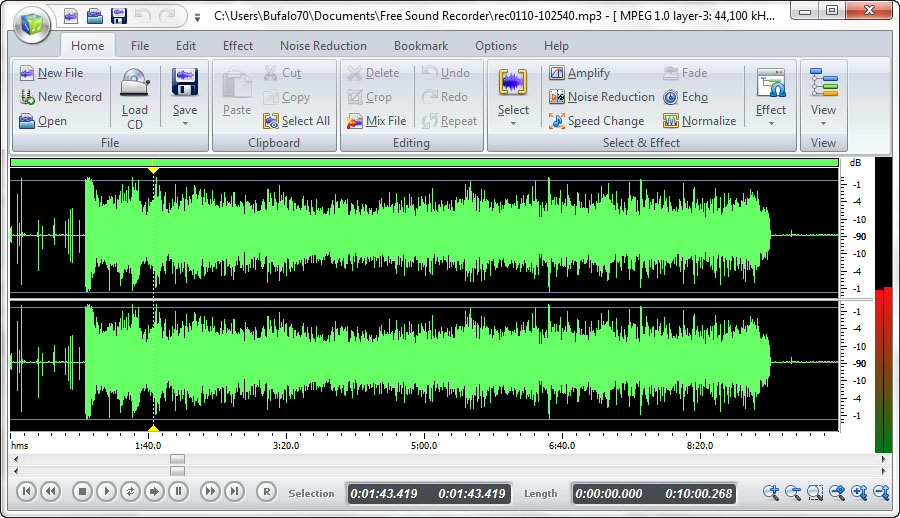Viewport: 900px width, 518px height.
Task: Open the File ribbon tab
Action: pyautogui.click(x=139, y=46)
